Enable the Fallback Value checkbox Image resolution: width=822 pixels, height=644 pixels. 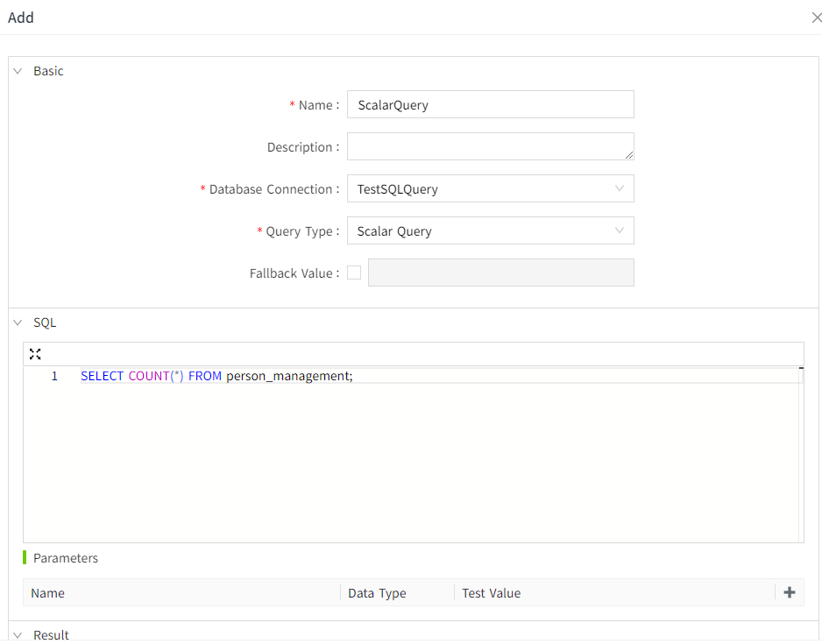point(354,272)
